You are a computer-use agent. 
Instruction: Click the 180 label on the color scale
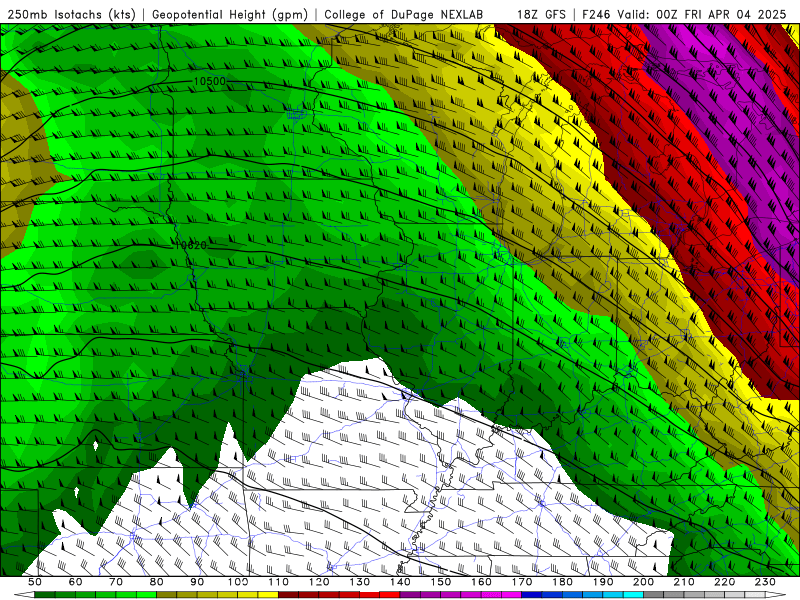click(x=562, y=582)
